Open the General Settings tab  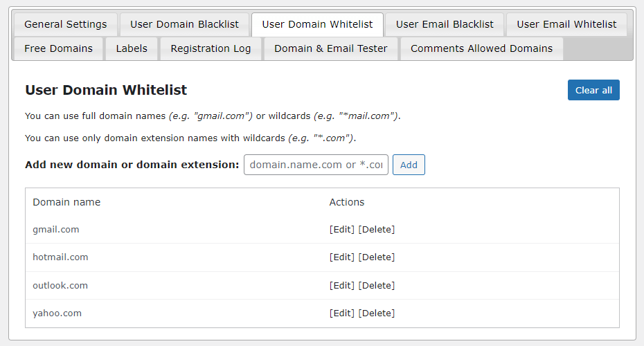click(65, 24)
